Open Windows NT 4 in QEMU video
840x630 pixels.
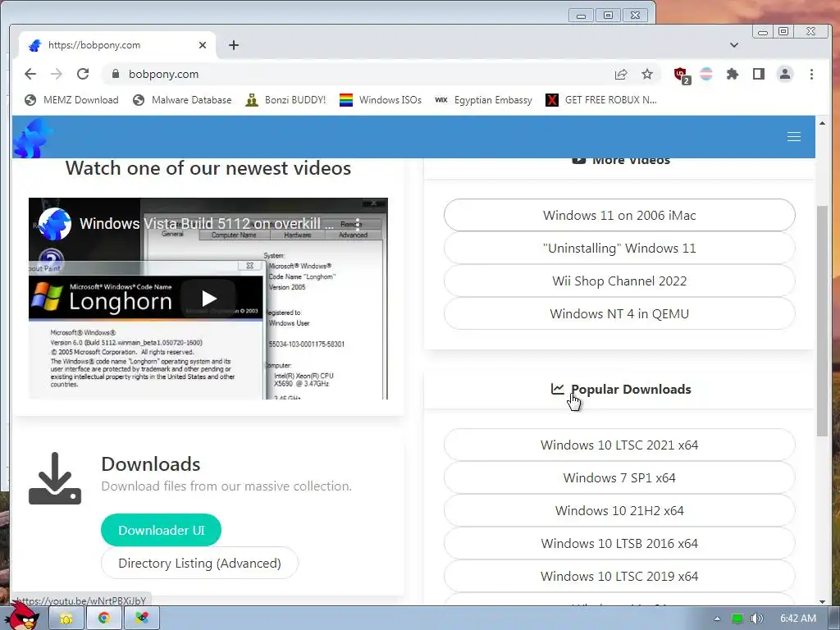619,313
